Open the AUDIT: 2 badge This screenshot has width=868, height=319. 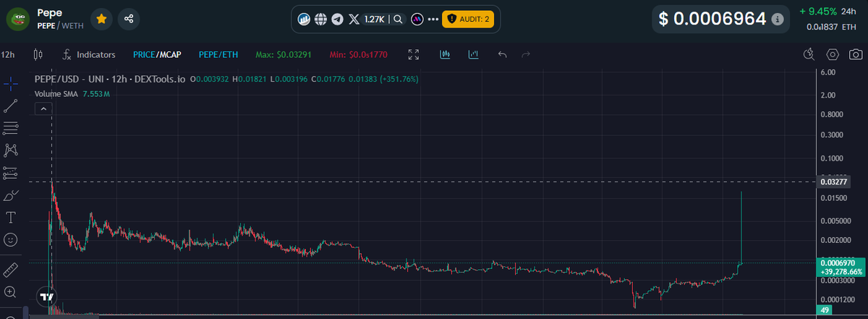point(468,20)
